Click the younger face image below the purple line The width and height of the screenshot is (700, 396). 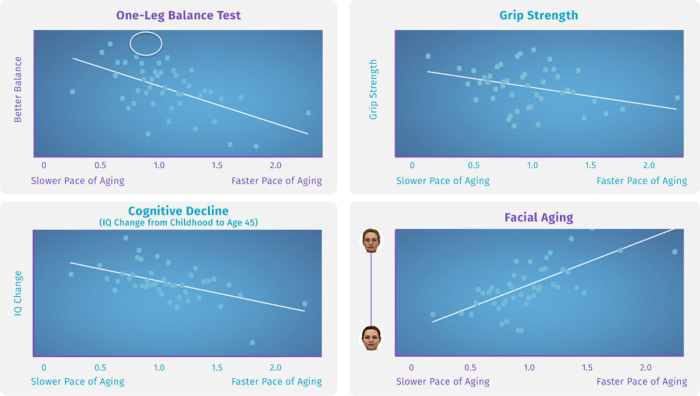click(371, 338)
